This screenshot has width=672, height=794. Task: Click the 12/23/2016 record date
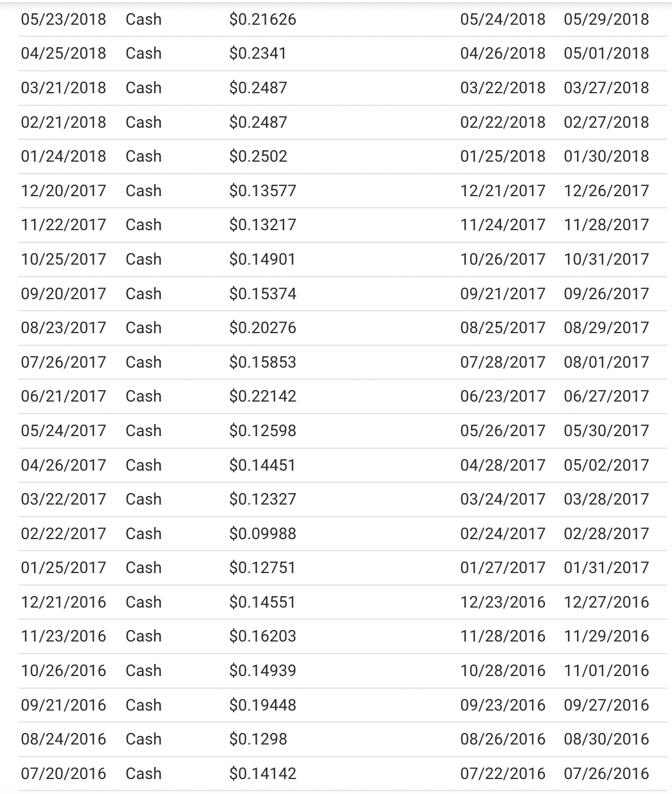(x=502, y=602)
